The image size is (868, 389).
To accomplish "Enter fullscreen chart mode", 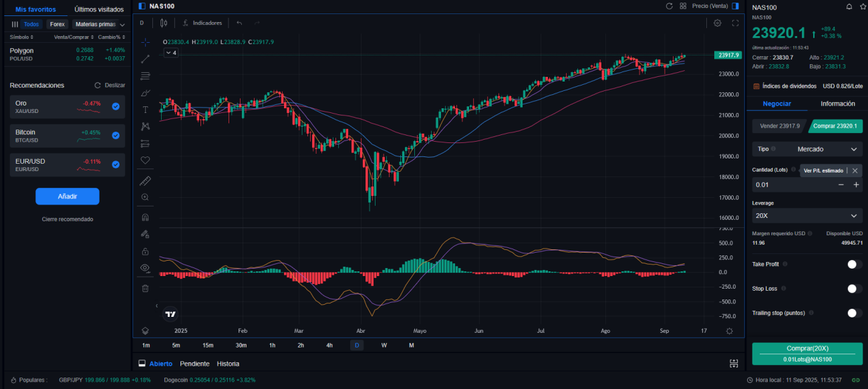I will click(735, 23).
